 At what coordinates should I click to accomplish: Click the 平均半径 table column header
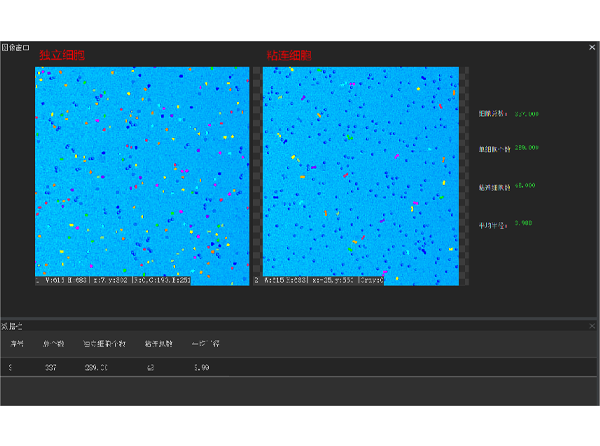(206, 344)
